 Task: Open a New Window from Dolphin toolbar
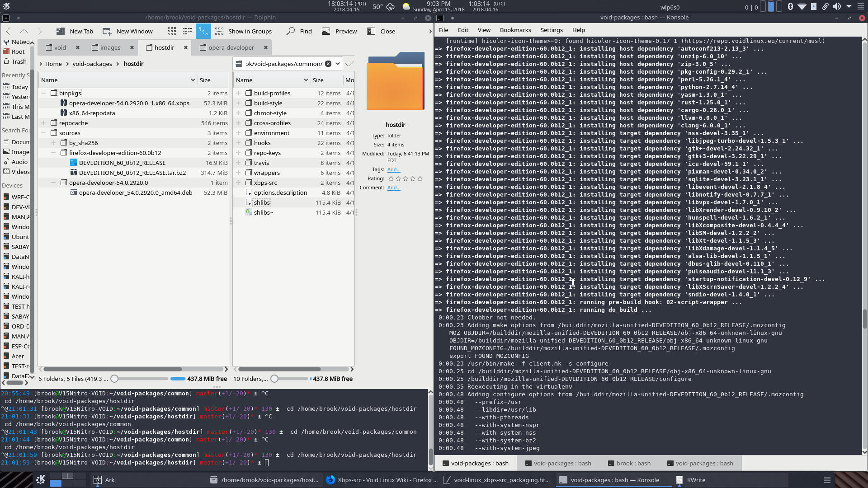(127, 31)
